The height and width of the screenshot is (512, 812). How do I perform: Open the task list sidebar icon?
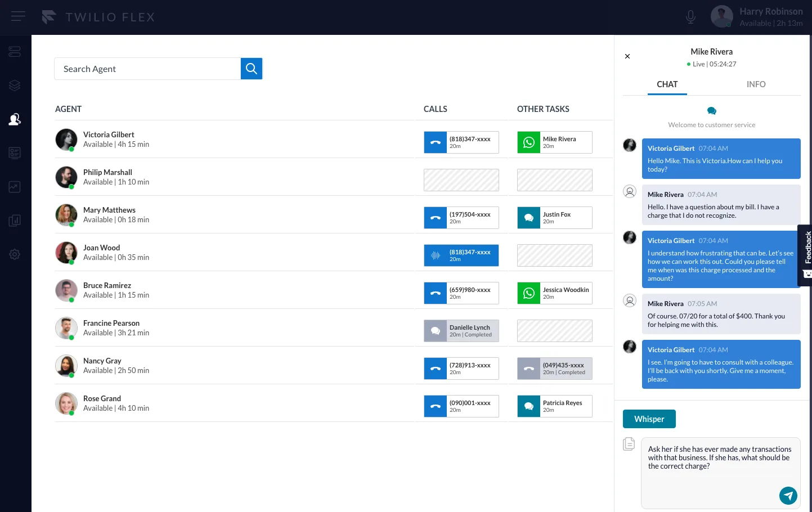[15, 153]
